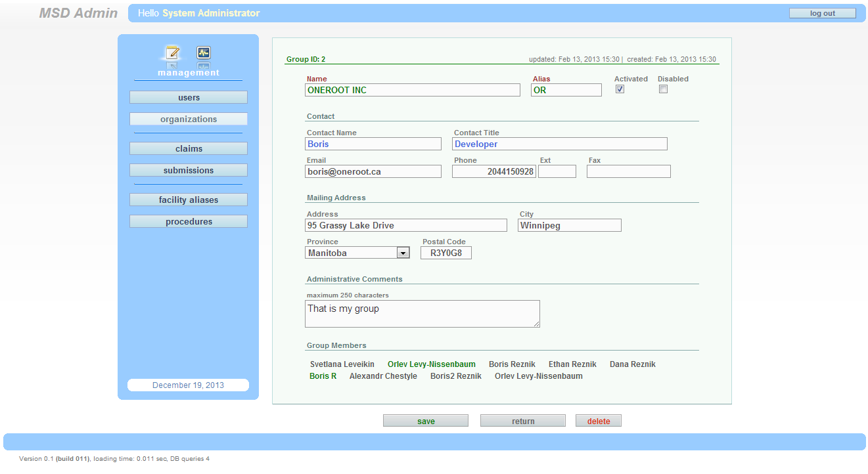The width and height of the screenshot is (868, 474).
Task: Toggle the Activated checkbox
Action: 620,89
